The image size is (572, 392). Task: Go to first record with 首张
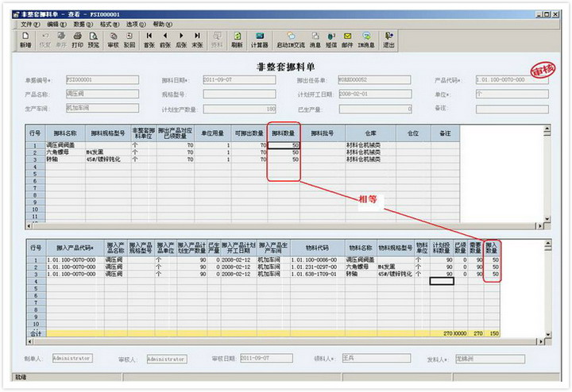[149, 40]
